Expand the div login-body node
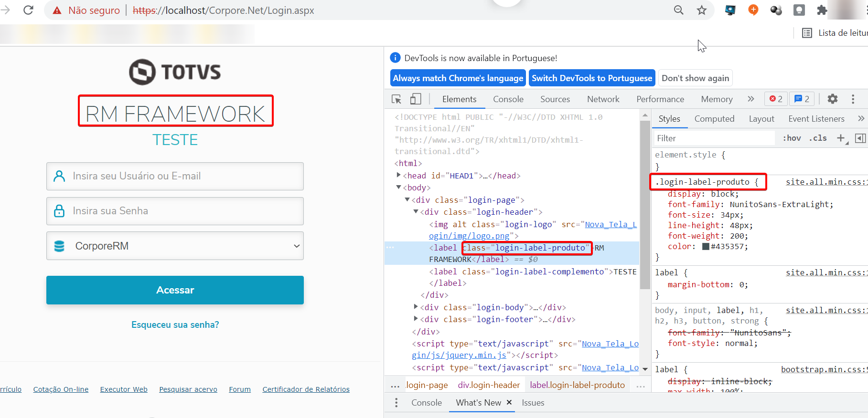868x418 pixels. pos(416,307)
